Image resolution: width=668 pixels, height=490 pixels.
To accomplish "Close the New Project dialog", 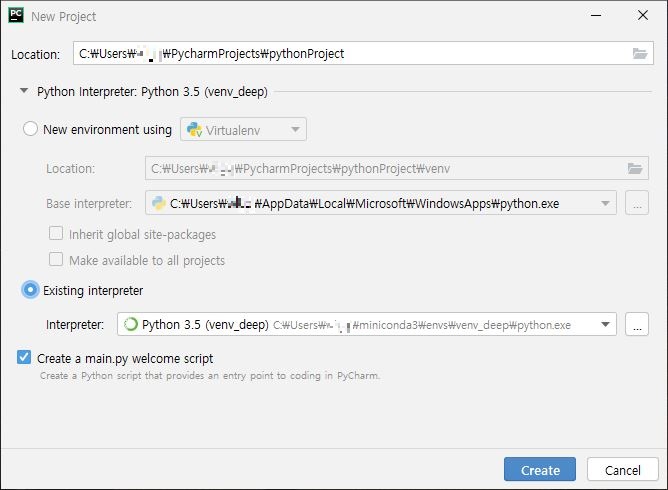I will point(643,15).
